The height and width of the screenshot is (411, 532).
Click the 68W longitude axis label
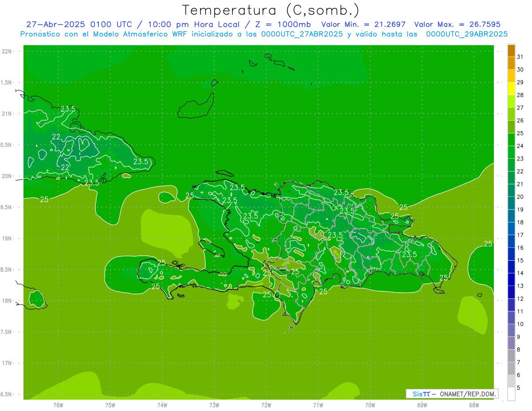474,405
